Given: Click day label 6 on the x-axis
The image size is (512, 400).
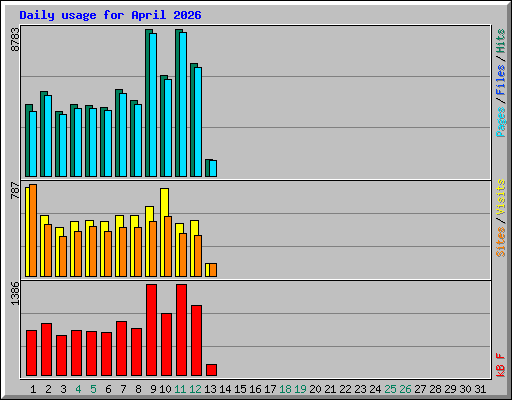Looking at the screenshot, I should tap(108, 389).
